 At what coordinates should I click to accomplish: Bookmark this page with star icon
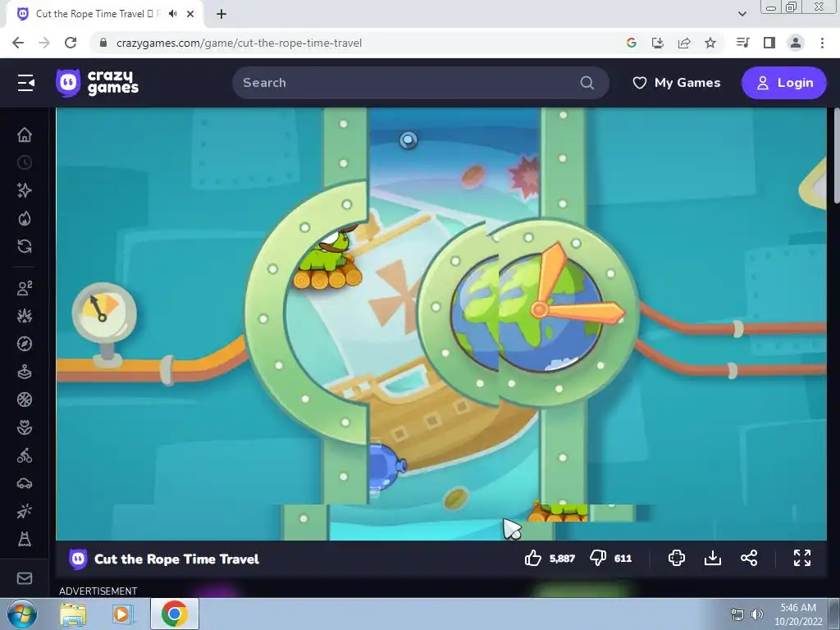710,43
